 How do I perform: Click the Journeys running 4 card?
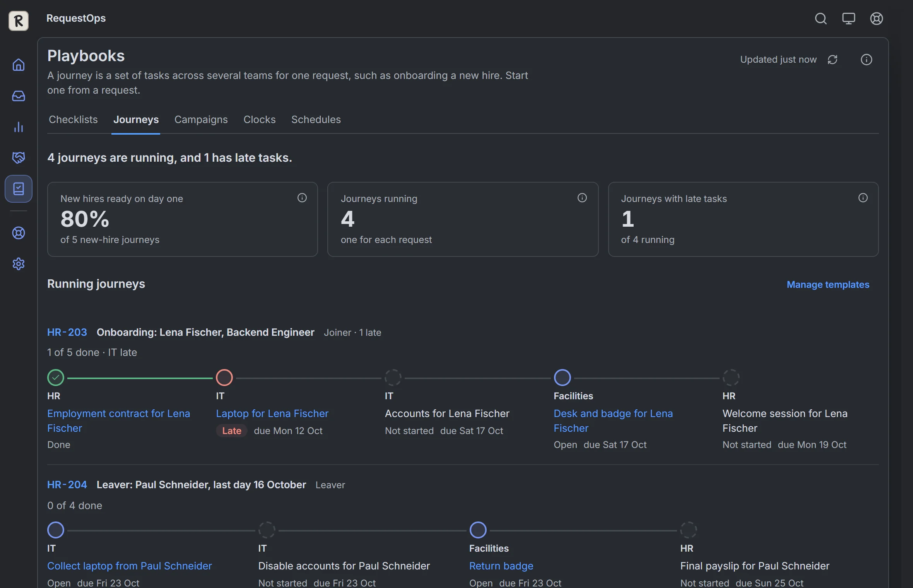(463, 219)
